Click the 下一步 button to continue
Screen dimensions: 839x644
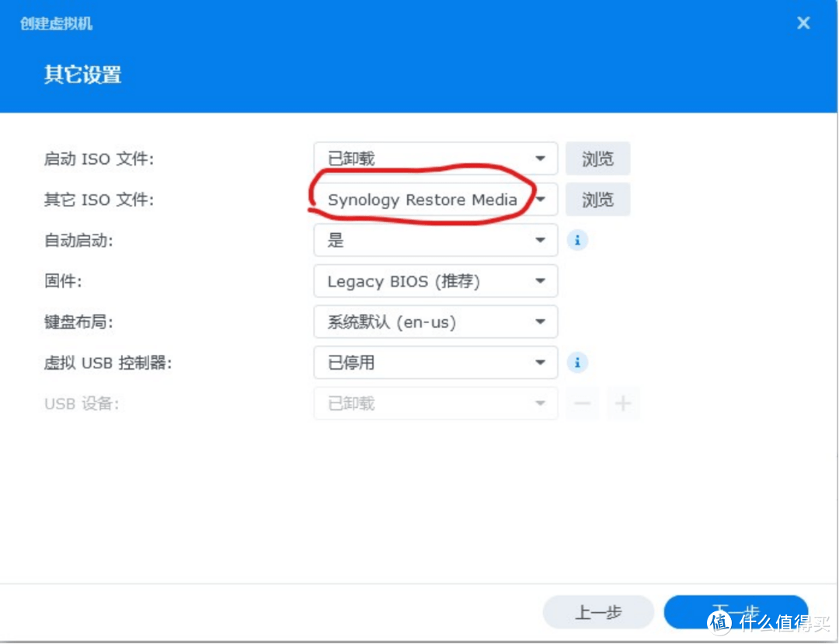(x=736, y=612)
